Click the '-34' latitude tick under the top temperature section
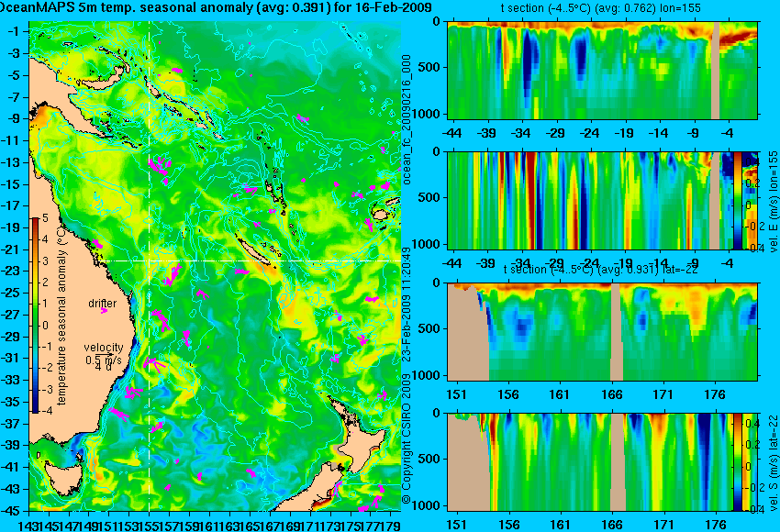This screenshot has width=780, height=532. pyautogui.click(x=520, y=133)
